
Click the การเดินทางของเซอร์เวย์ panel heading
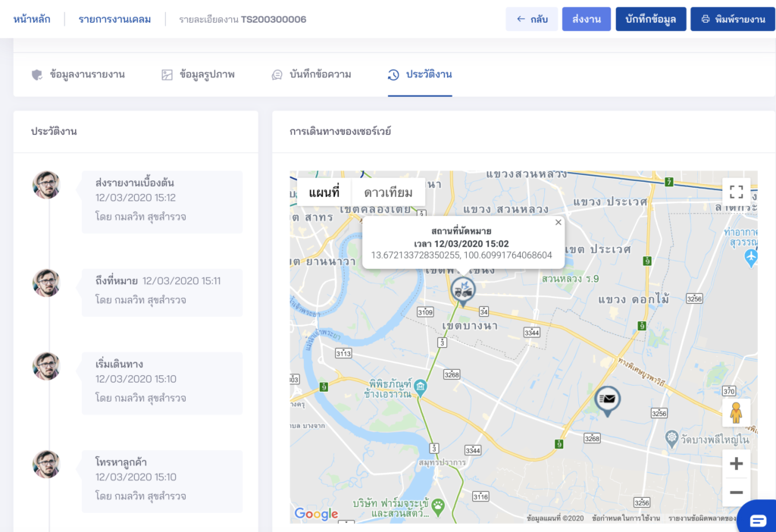pyautogui.click(x=340, y=132)
